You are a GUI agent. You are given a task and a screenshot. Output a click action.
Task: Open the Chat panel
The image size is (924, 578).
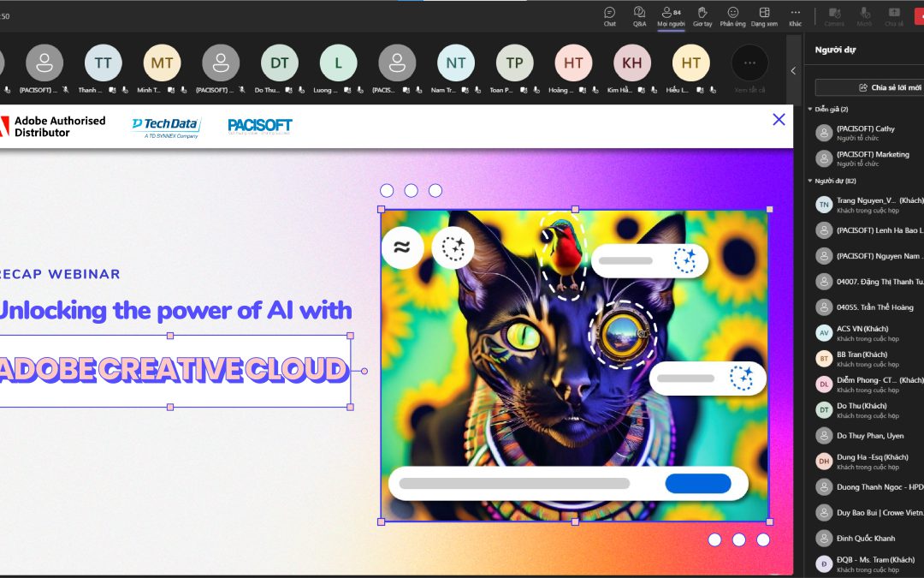coord(610,16)
